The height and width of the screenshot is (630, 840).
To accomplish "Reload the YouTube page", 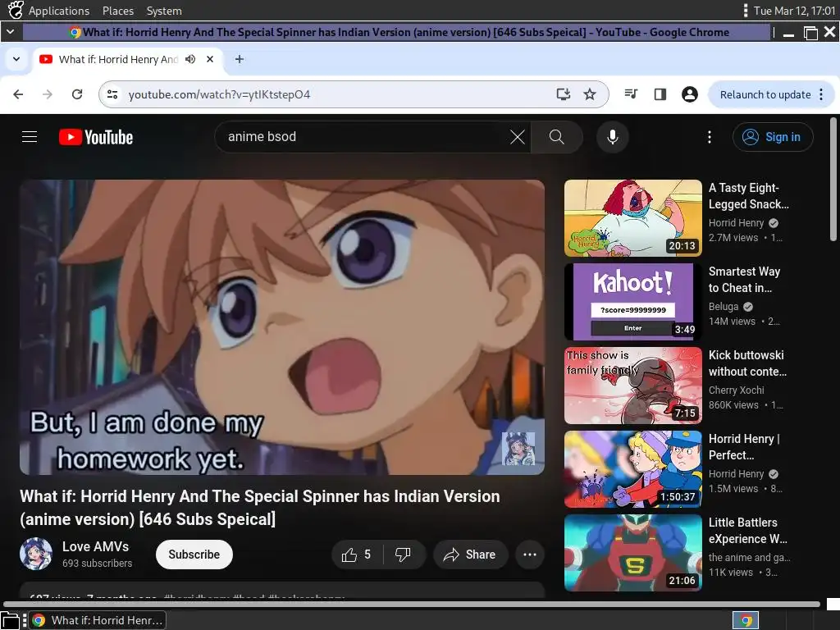I will pos(77,94).
